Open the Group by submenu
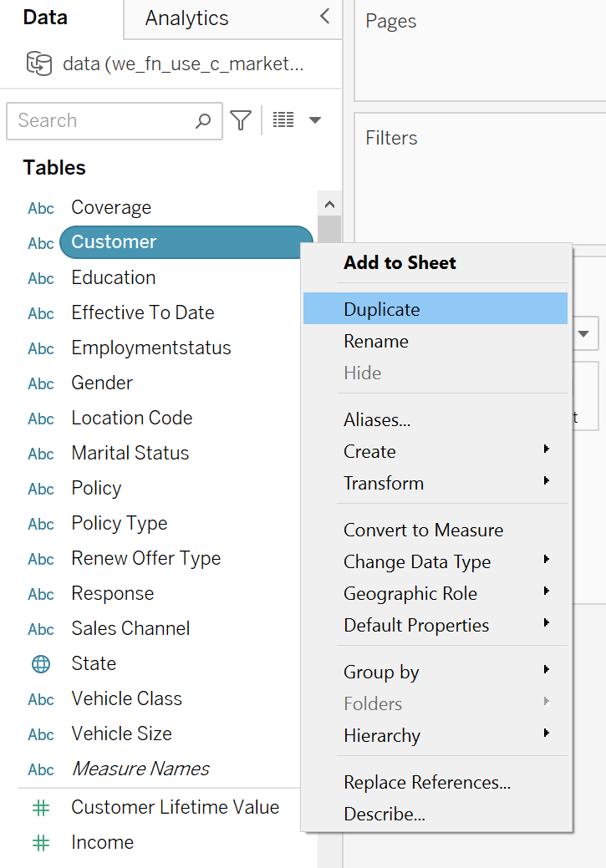Viewport: 606px width, 868px height. 380,672
